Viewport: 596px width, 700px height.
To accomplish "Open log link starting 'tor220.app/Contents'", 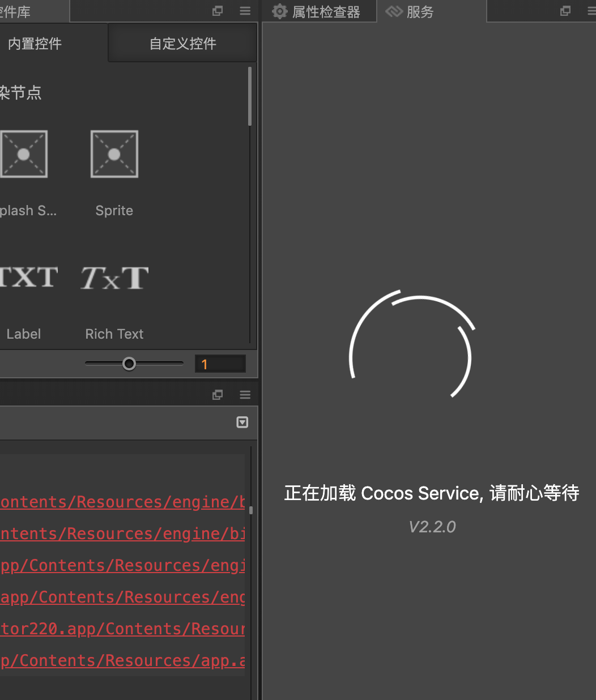I will coord(122,629).
